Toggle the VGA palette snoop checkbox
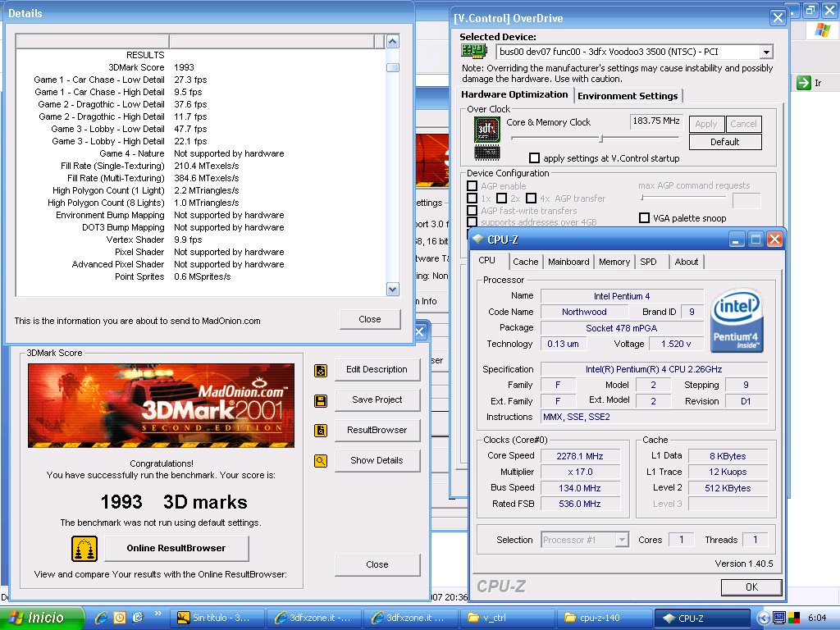 [644, 218]
